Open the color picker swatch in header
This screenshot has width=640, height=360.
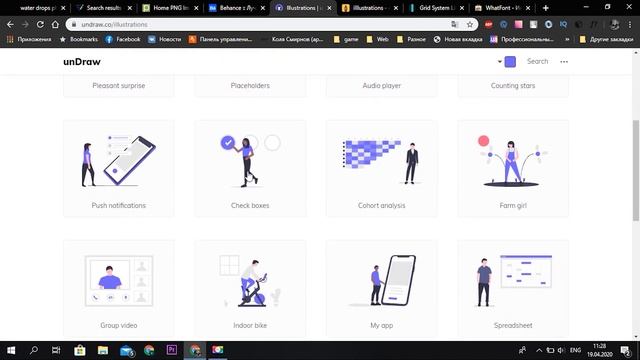[x=510, y=62]
